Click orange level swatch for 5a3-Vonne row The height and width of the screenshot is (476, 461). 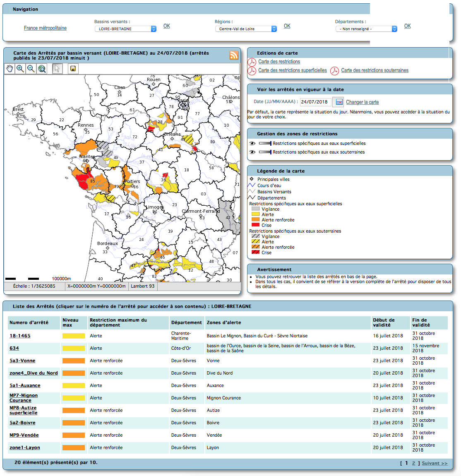tap(74, 361)
